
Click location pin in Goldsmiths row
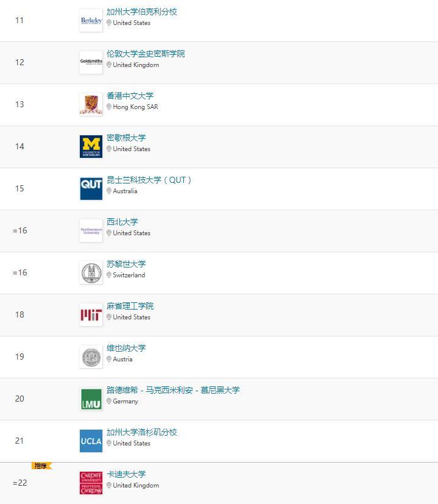(109, 65)
